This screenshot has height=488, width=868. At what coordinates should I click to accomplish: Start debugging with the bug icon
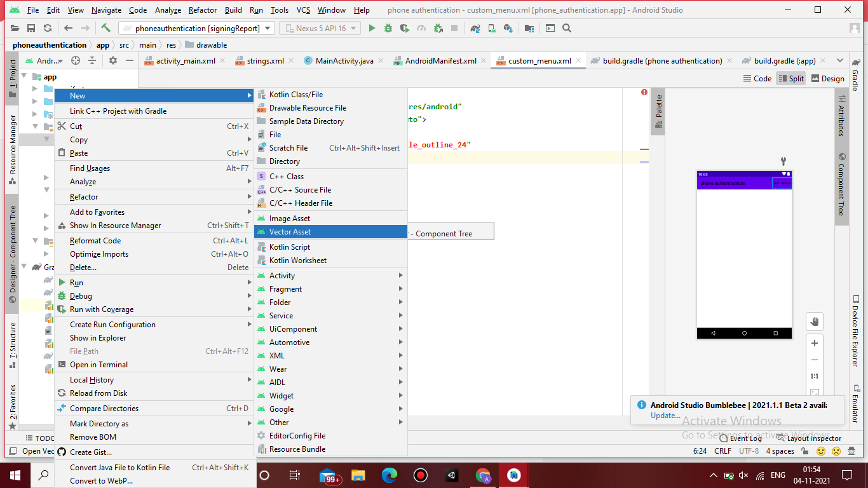pyautogui.click(x=388, y=28)
